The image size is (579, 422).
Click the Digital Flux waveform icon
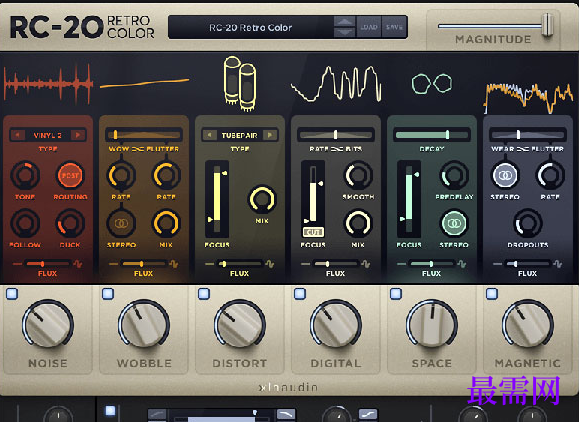tap(366, 264)
